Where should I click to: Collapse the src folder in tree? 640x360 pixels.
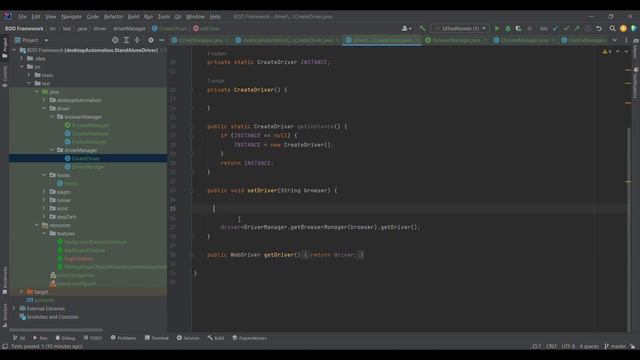pyautogui.click(x=22, y=67)
